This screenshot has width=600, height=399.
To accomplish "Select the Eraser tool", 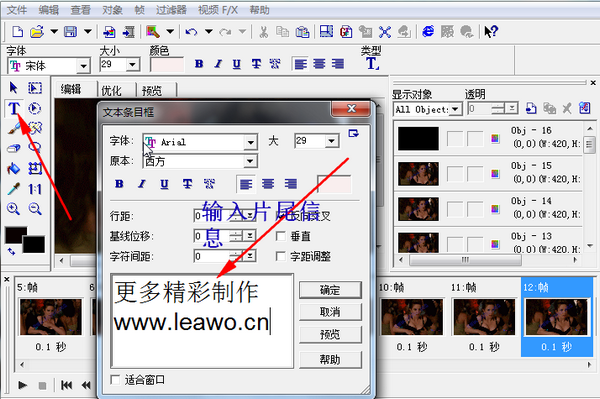I will click(x=13, y=148).
